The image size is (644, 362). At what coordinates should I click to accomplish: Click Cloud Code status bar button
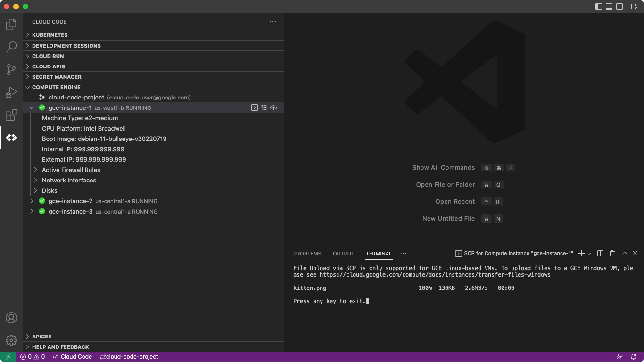pos(72,357)
